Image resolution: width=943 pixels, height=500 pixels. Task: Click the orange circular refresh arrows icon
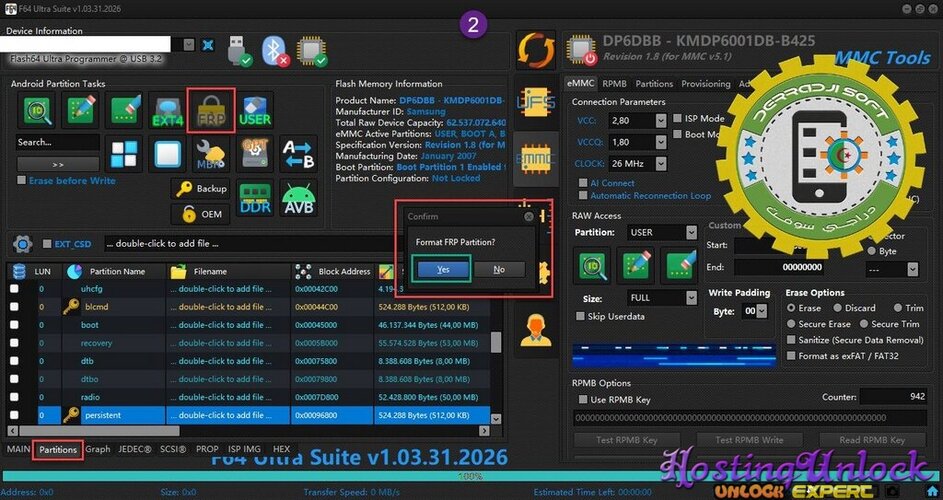tap(536, 50)
